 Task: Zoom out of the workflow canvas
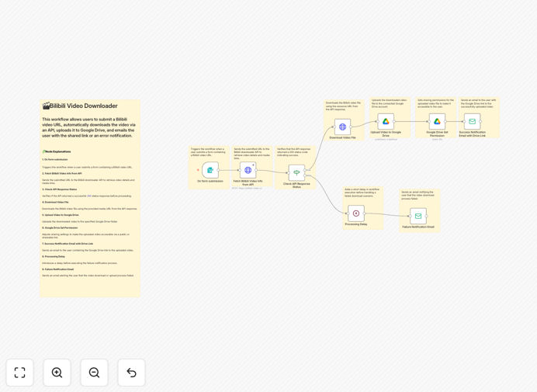pos(94,373)
